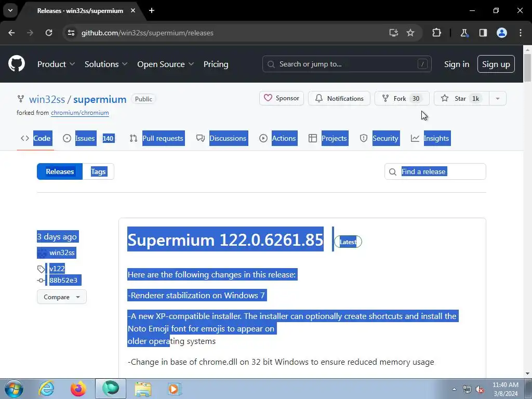Screen dimensions: 532x399
Task: Select the Tags toggle button
Action: point(98,171)
